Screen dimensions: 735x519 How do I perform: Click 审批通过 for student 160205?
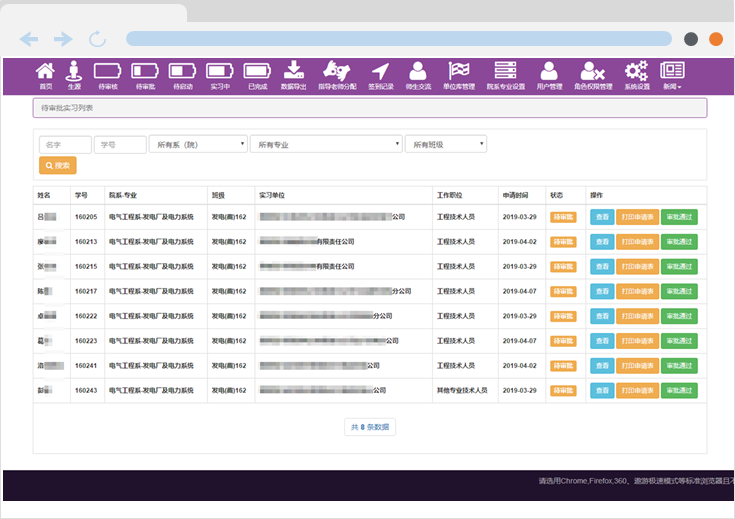tap(679, 216)
